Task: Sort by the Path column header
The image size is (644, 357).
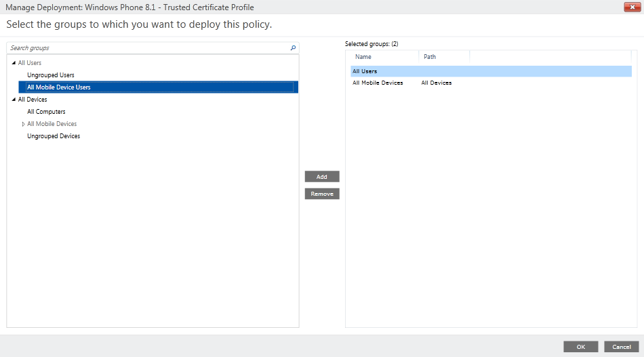Action: pos(430,57)
